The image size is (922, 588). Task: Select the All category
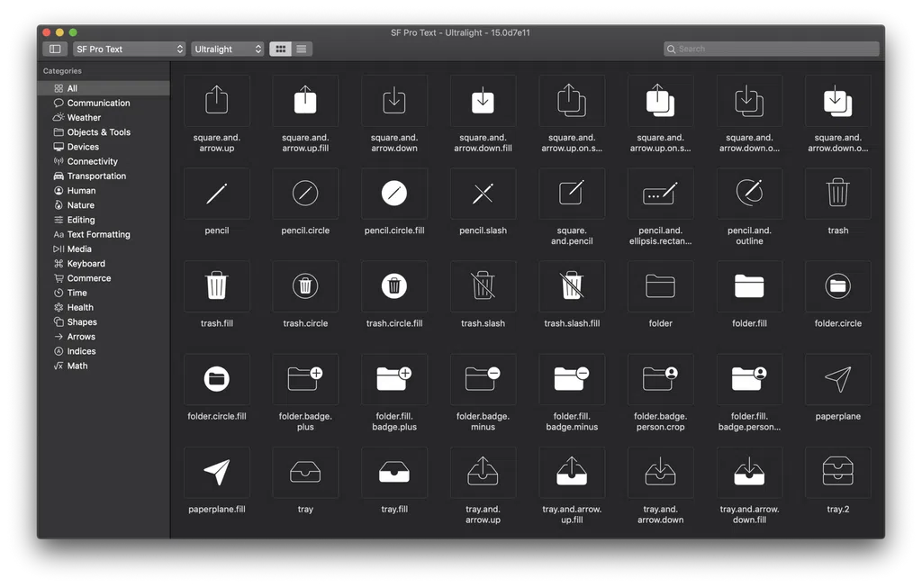point(104,88)
